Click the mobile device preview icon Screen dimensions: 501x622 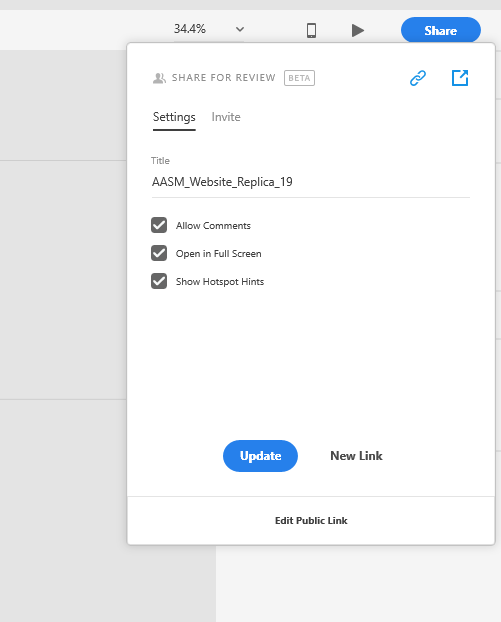click(311, 30)
